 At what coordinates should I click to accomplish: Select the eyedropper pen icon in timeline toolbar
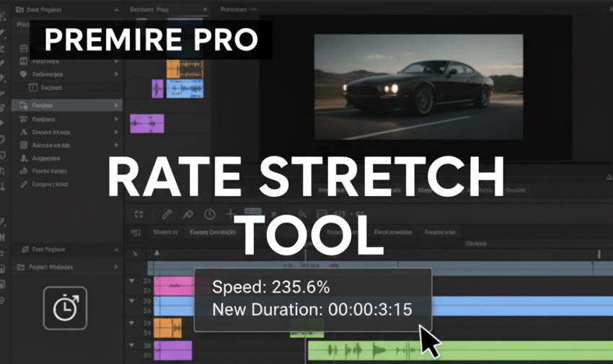pyautogui.click(x=167, y=213)
